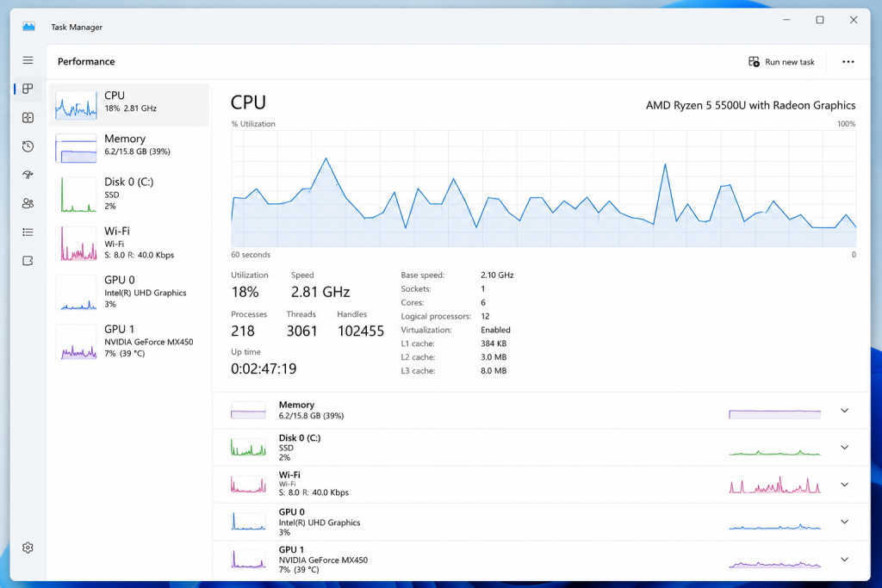Click the AMD Ryzen 5 5500U processor name
Screen dimensions: 882x588
click(750, 105)
